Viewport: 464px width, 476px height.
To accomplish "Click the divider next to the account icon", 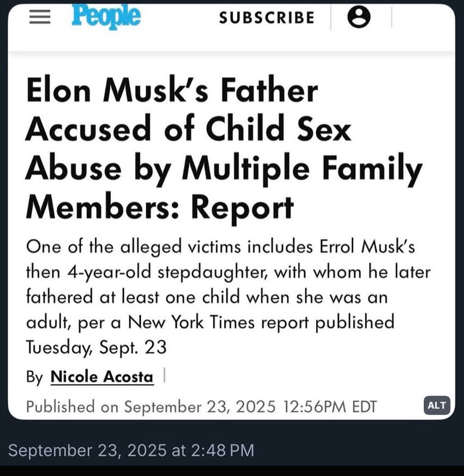I will coord(392,17).
